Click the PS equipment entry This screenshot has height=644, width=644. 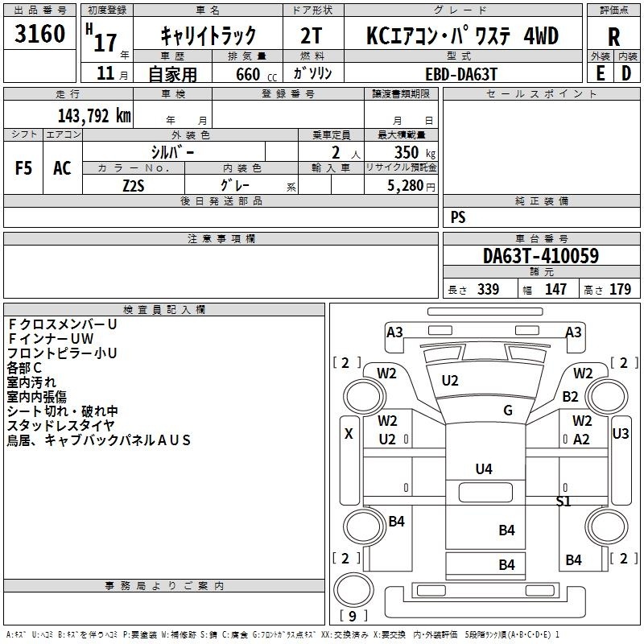(x=458, y=217)
